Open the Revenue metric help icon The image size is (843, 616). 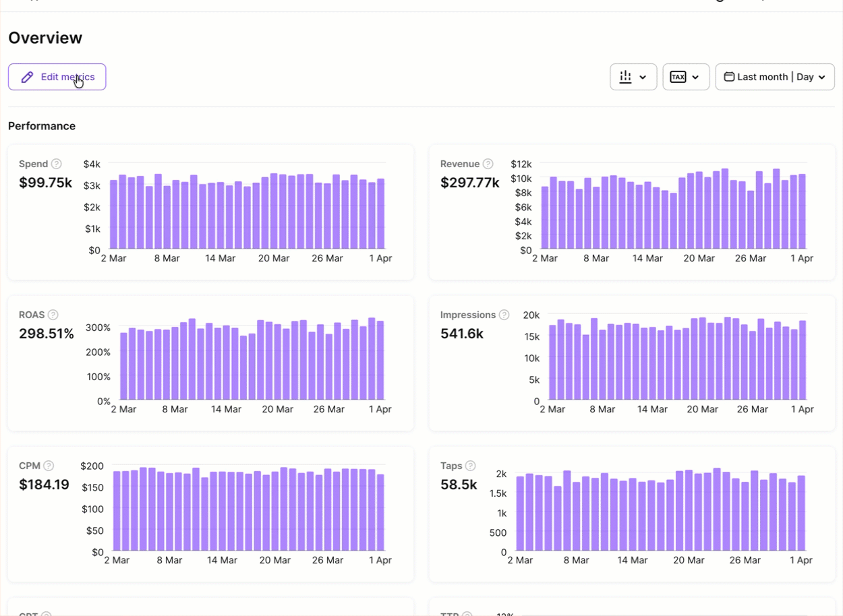(488, 164)
